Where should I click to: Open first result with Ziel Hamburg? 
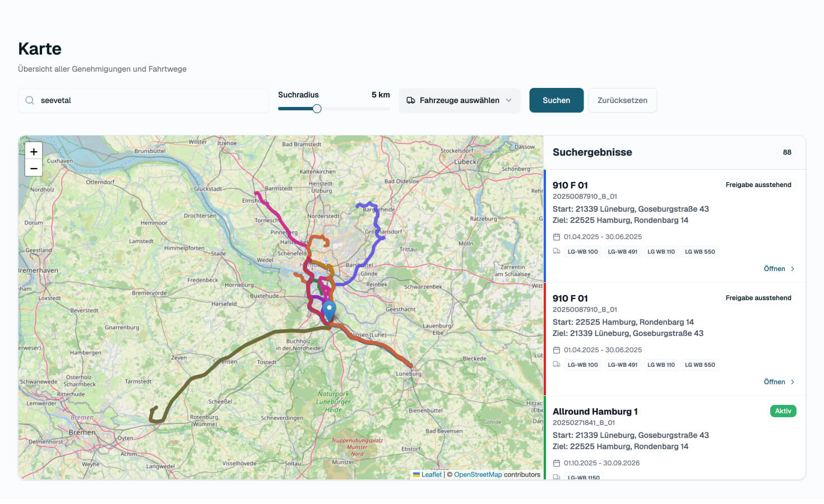pos(779,269)
